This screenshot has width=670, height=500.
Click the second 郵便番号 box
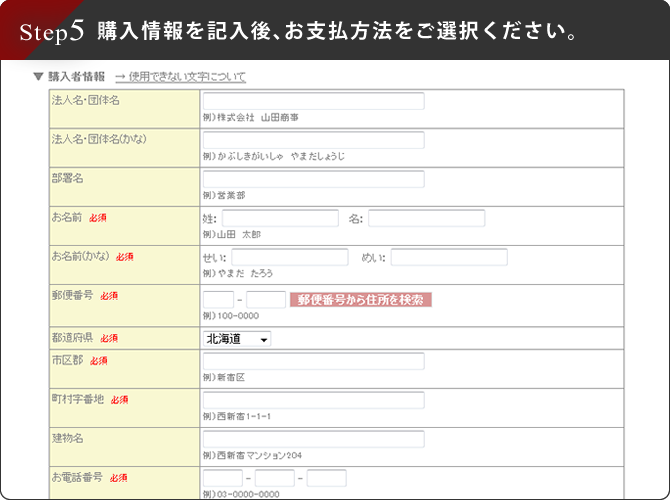coord(266,299)
